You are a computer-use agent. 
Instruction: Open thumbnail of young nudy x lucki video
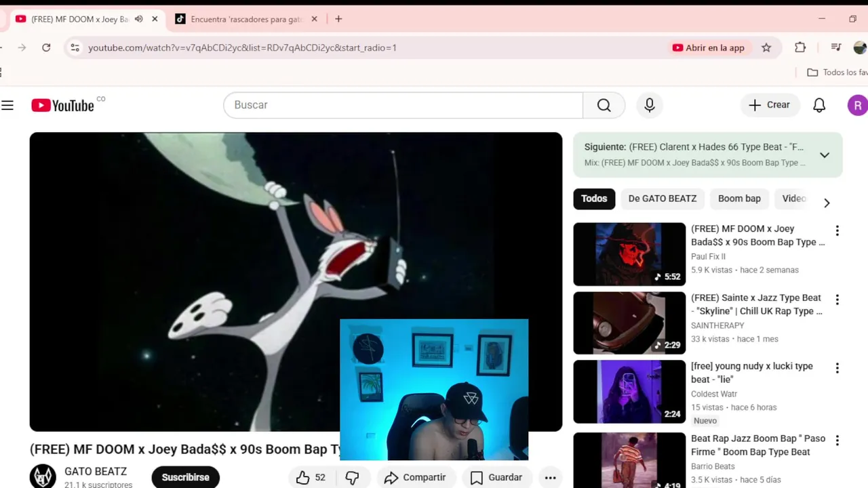[629, 392]
